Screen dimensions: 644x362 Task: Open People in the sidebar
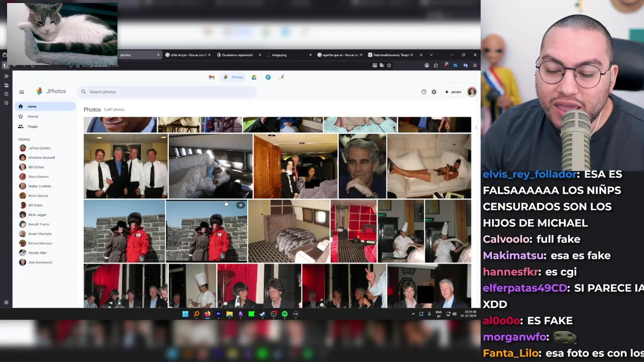[x=45, y=127]
